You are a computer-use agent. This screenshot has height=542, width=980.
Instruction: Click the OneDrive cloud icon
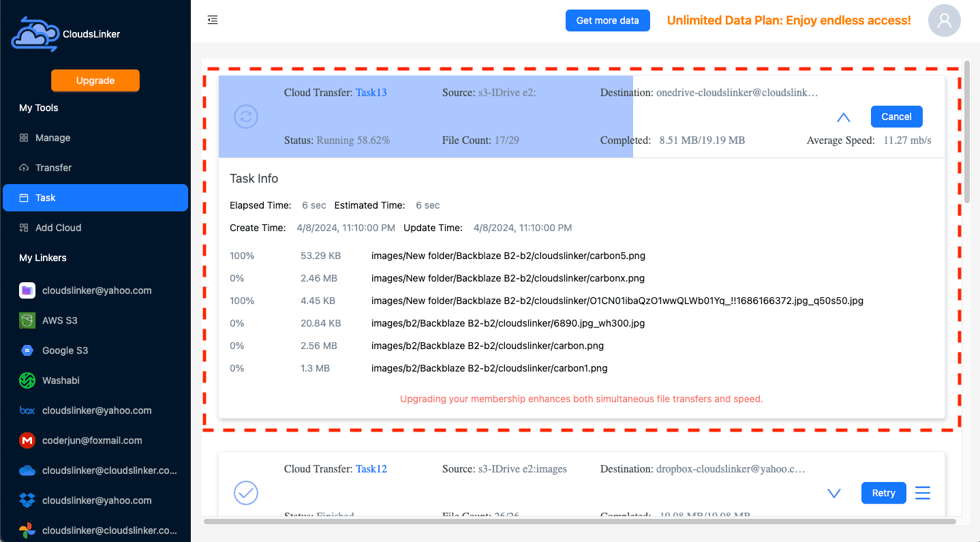coord(27,470)
